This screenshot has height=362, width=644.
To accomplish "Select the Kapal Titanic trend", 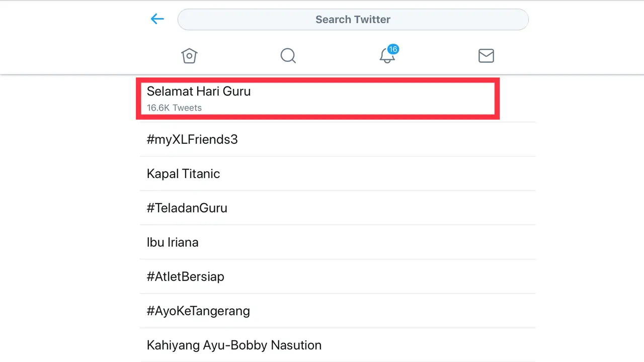I will coord(338,173).
